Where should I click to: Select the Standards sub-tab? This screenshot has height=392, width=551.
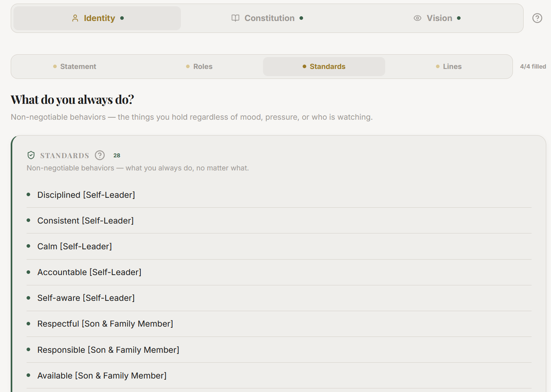[324, 67]
